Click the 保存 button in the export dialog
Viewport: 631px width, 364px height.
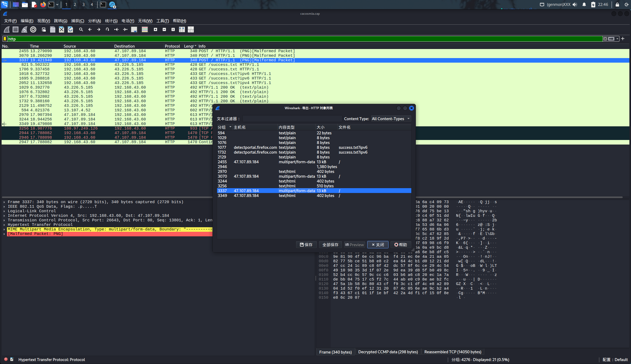306,245
